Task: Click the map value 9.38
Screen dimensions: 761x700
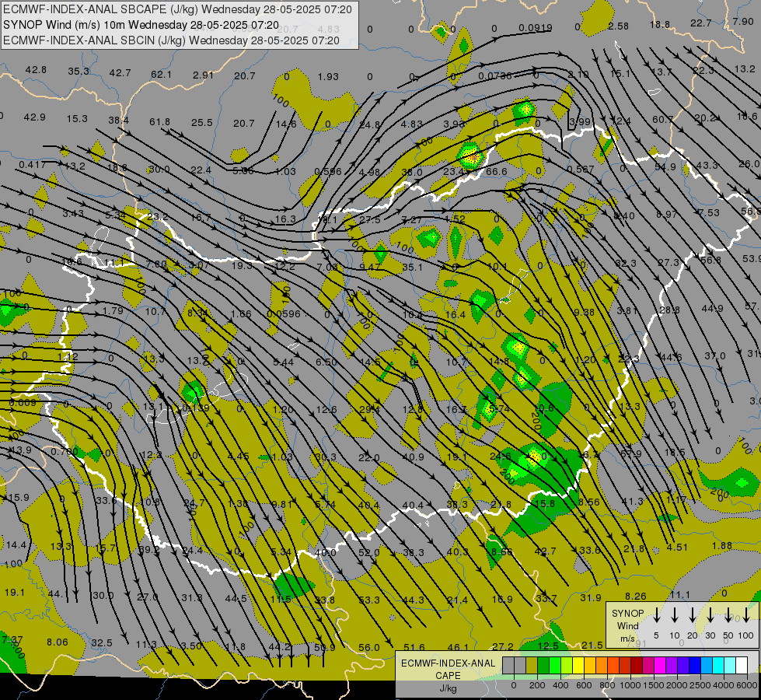Action: click(x=584, y=312)
